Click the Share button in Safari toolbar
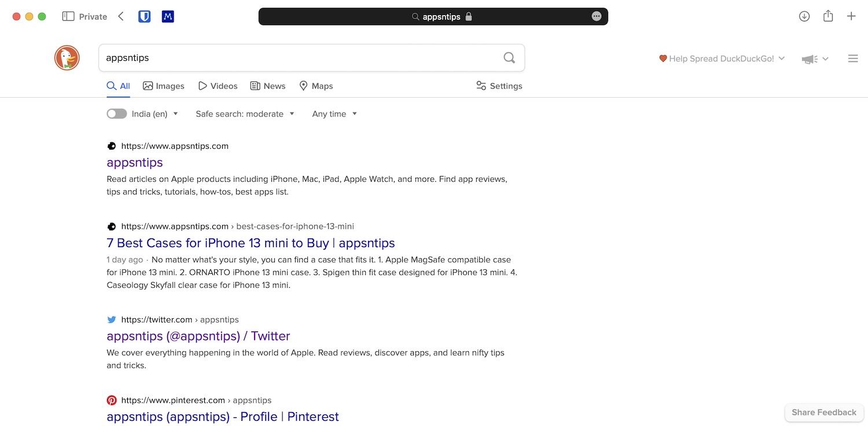Screen dimensions: 868x426 [x=828, y=16]
